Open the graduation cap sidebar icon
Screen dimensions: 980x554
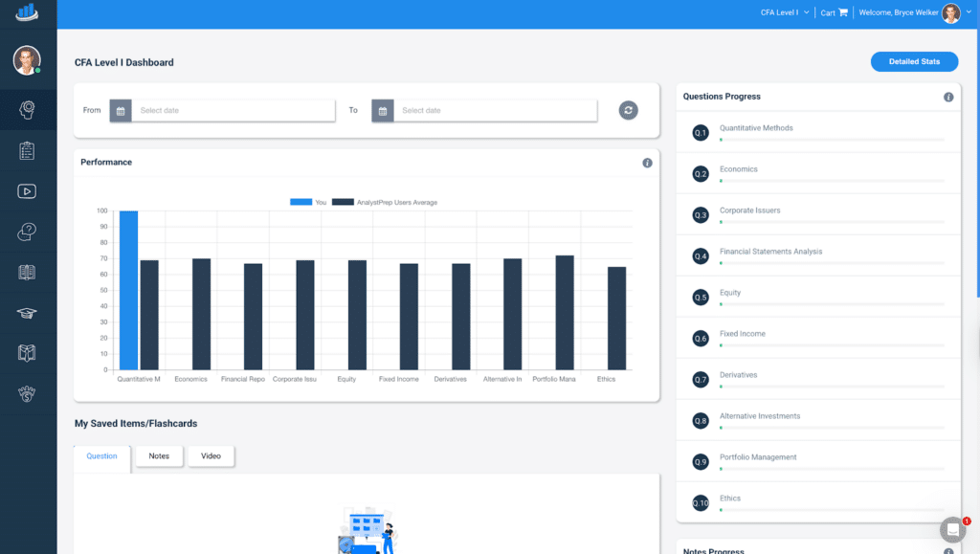[27, 313]
